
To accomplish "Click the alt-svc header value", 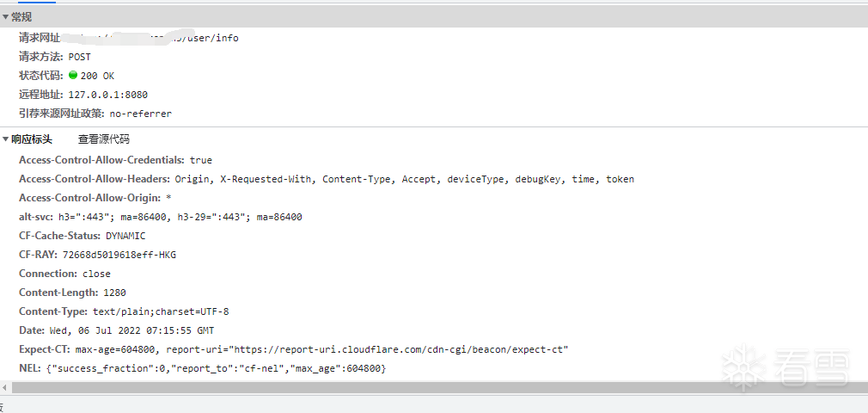I will tap(182, 217).
